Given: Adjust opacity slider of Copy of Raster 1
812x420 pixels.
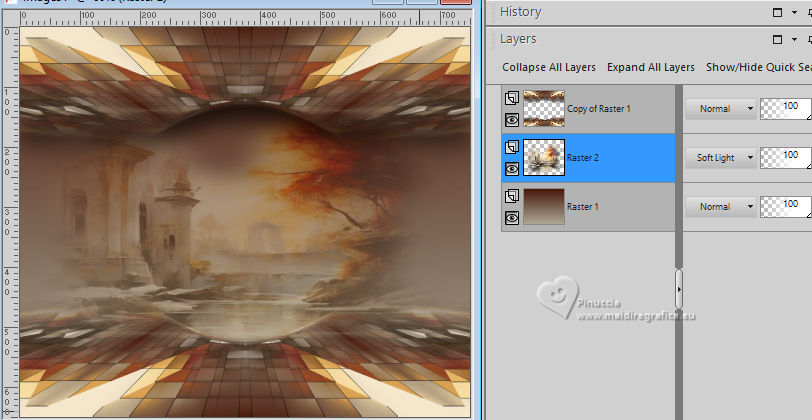Looking at the screenshot, I should click(x=786, y=109).
